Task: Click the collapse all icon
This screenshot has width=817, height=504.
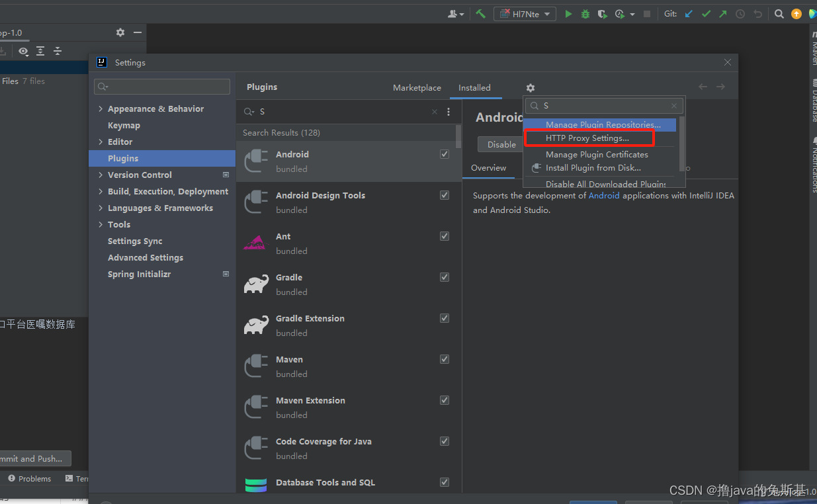Action: click(x=58, y=51)
